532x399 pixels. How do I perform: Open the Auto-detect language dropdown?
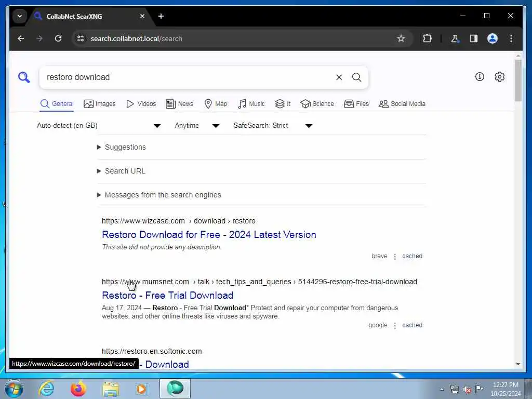coord(99,126)
